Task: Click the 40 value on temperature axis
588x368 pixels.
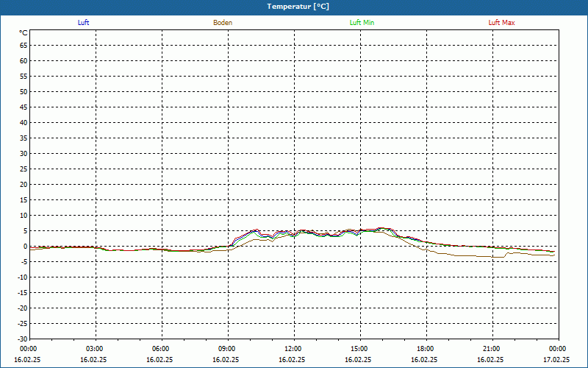Action: tap(24, 123)
